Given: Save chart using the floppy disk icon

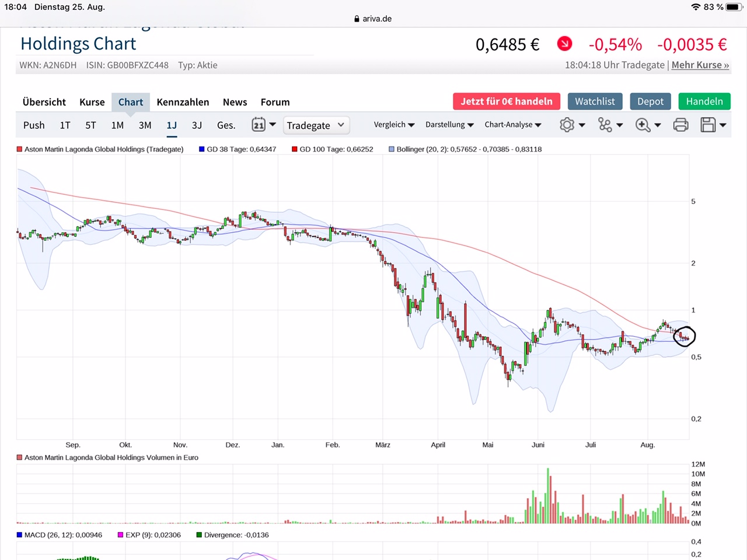Looking at the screenshot, I should pyautogui.click(x=708, y=125).
